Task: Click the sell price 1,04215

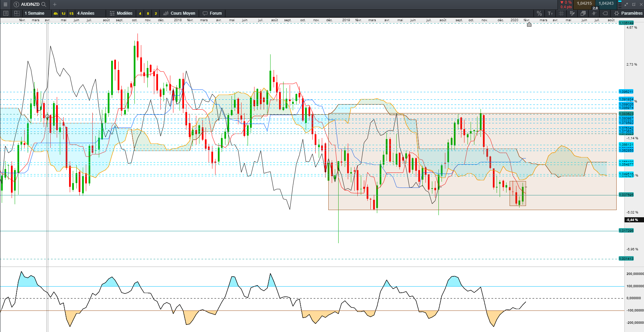Action: click(584, 3)
